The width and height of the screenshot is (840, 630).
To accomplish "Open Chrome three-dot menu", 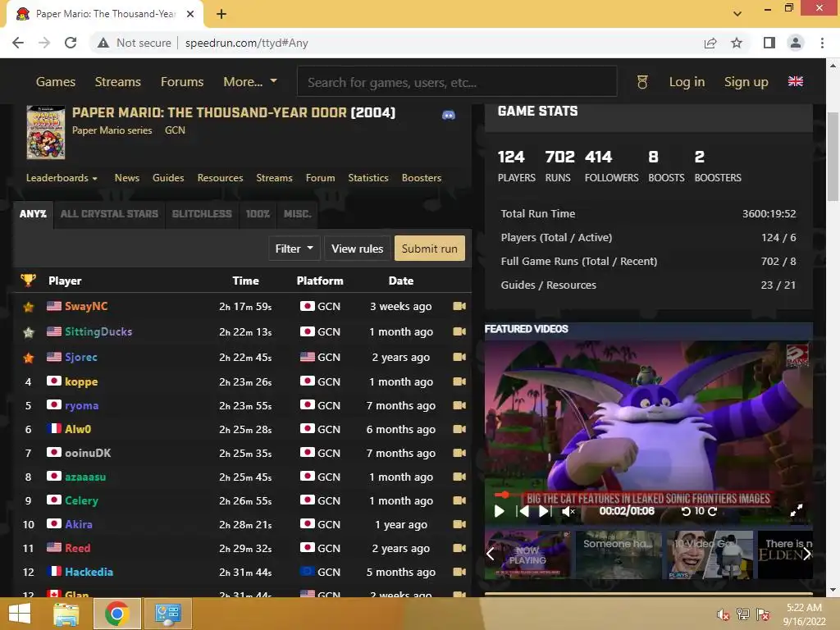I will coord(822,43).
